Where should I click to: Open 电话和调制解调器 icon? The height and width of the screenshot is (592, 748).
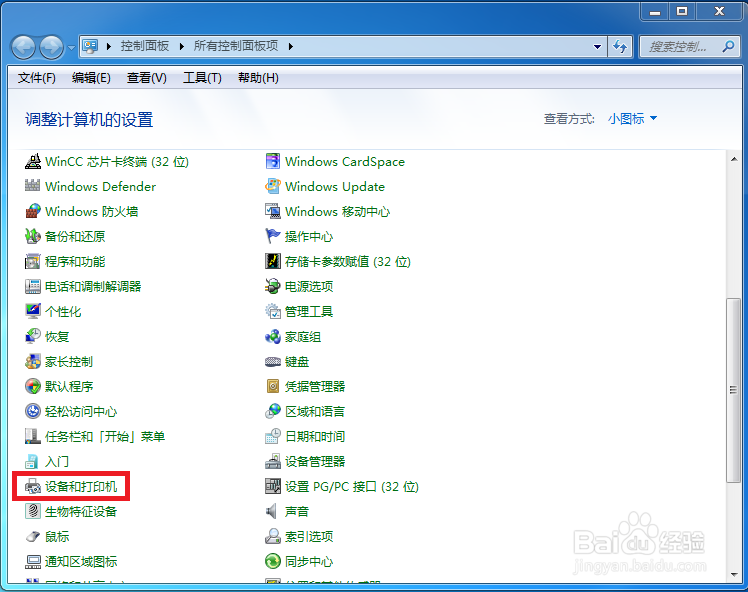coord(32,286)
